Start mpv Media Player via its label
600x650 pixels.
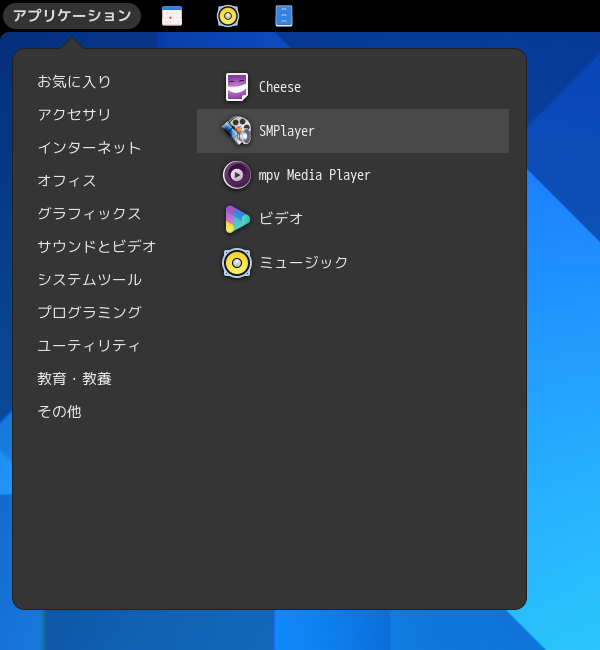point(314,175)
